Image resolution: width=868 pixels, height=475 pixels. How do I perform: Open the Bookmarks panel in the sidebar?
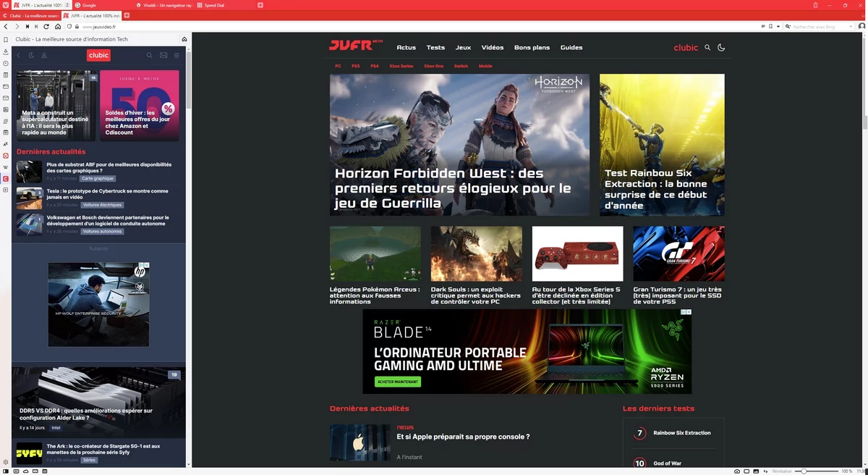click(x=6, y=40)
